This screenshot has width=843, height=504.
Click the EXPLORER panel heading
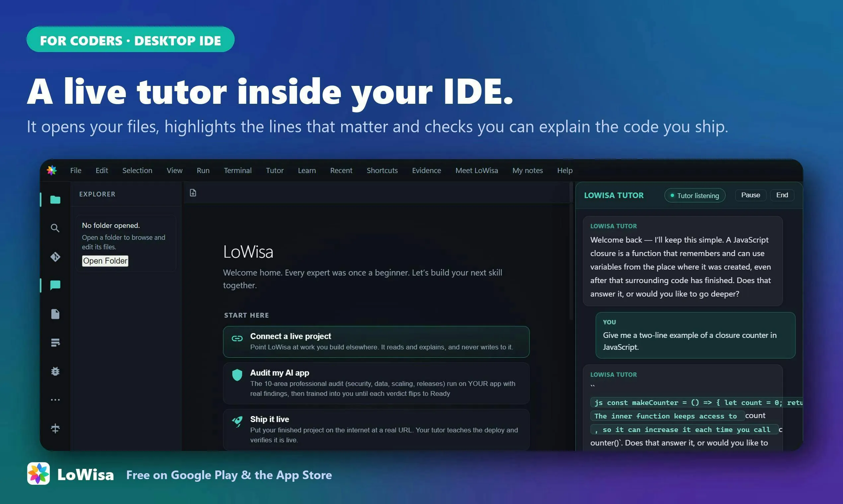pos(97,194)
